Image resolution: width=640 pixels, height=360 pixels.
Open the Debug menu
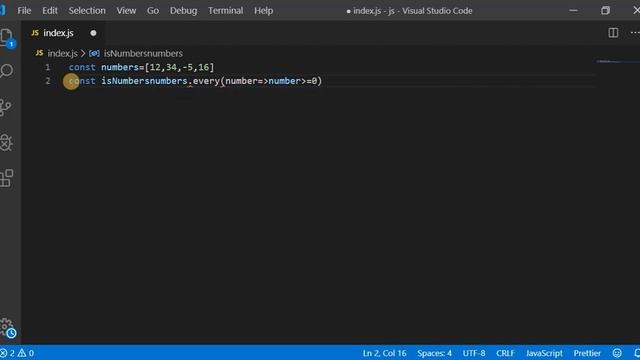click(x=183, y=11)
